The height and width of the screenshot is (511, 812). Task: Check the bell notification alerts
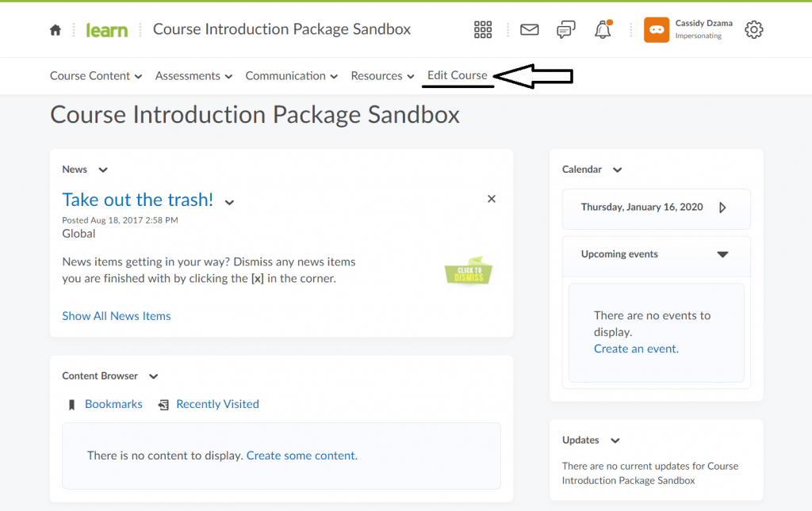coord(603,30)
